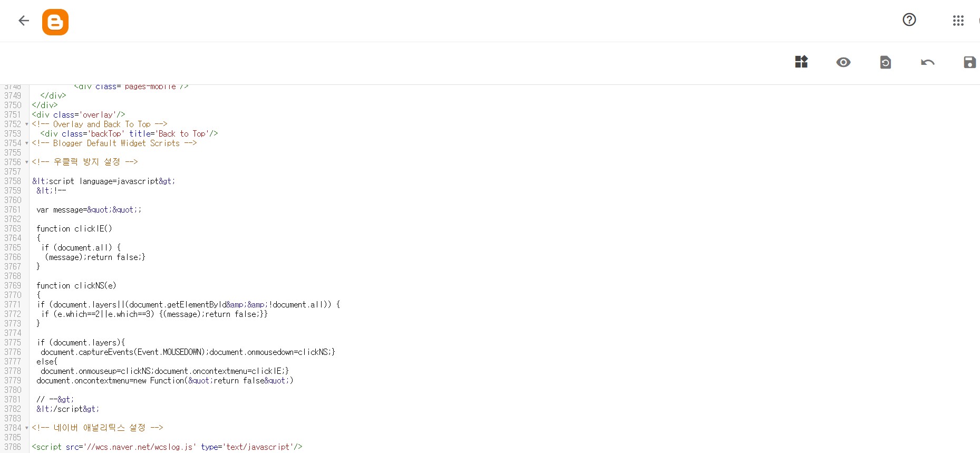Image resolution: width=980 pixels, height=453 pixels.
Task: Click the '&lt;/script&gt;' closing line
Action: tap(67, 409)
